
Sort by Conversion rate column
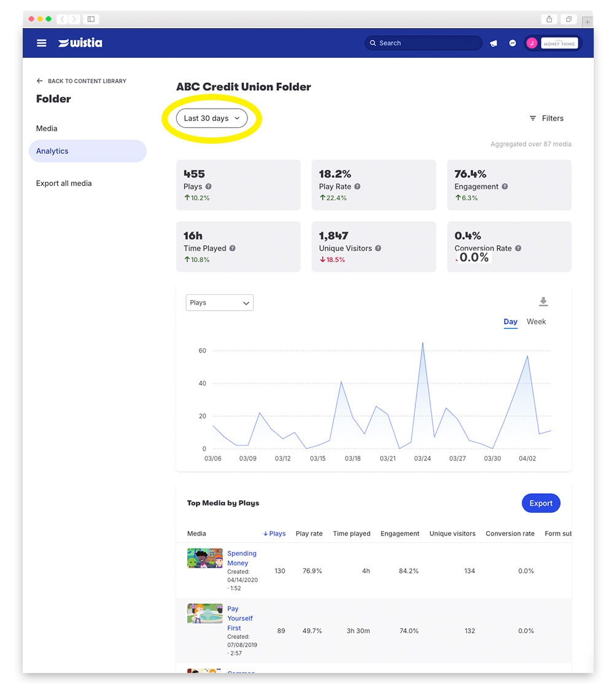pyautogui.click(x=510, y=534)
